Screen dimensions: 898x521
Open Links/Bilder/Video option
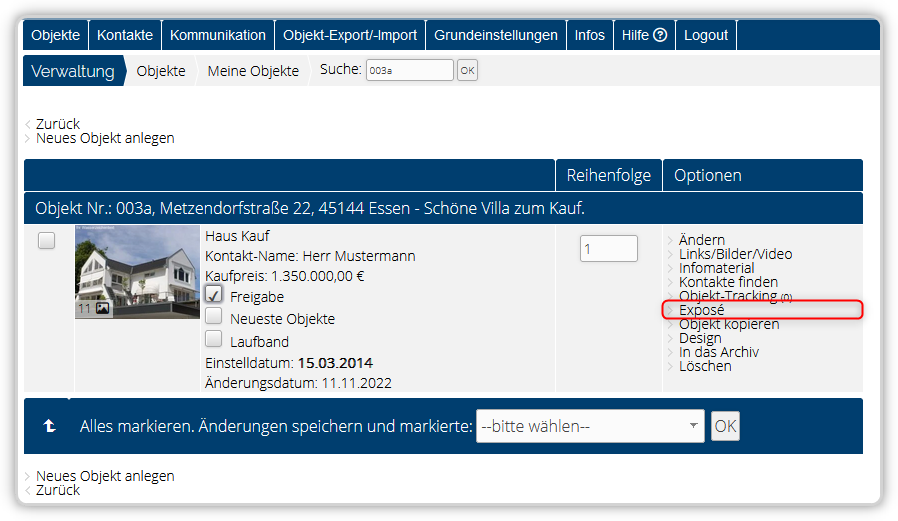click(735, 254)
